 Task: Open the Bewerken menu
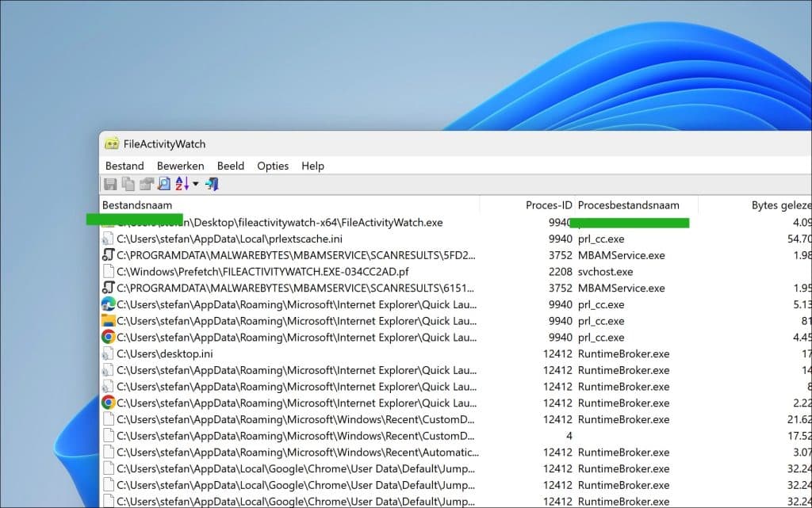[181, 166]
